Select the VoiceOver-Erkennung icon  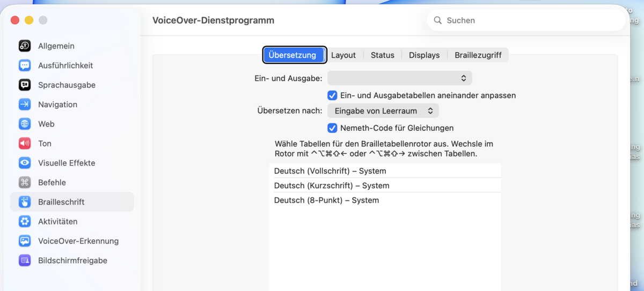25,241
